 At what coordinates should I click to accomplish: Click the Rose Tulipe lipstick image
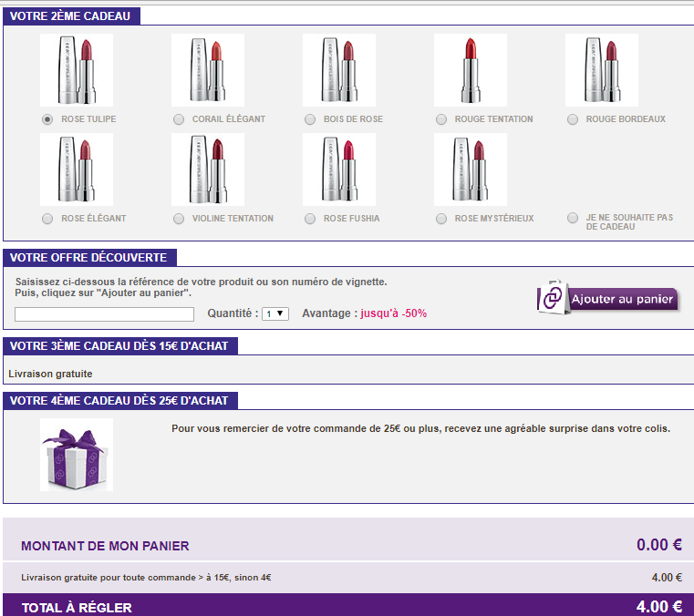[x=77, y=70]
